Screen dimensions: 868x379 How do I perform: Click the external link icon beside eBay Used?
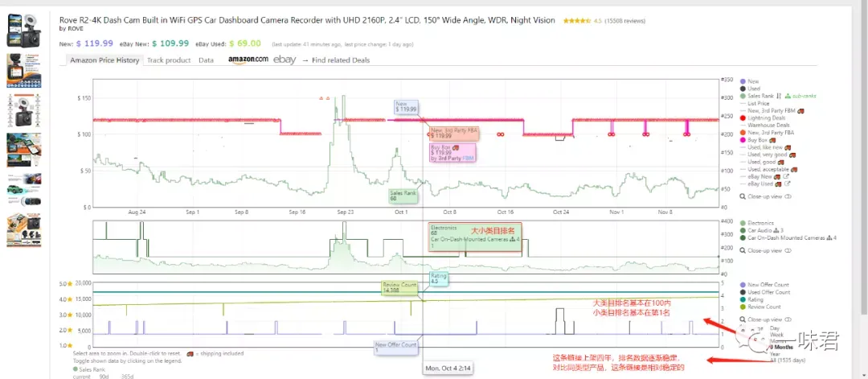787,184
